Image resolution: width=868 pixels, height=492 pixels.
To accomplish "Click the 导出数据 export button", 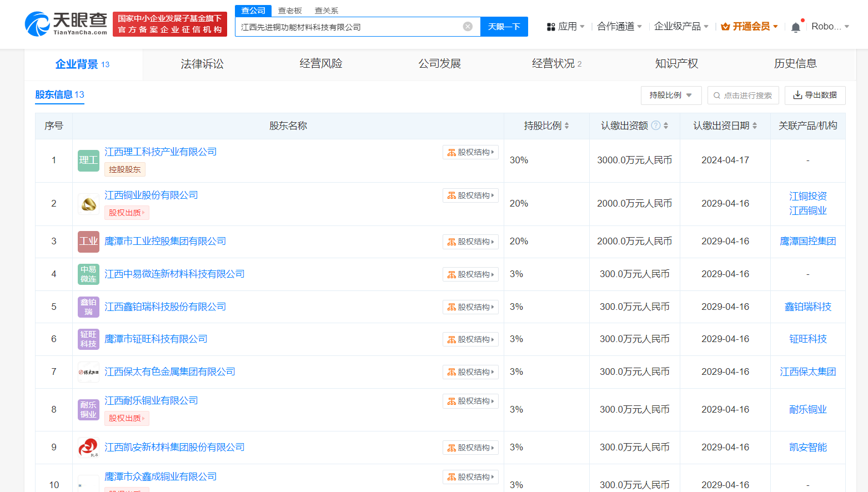I will tap(815, 96).
